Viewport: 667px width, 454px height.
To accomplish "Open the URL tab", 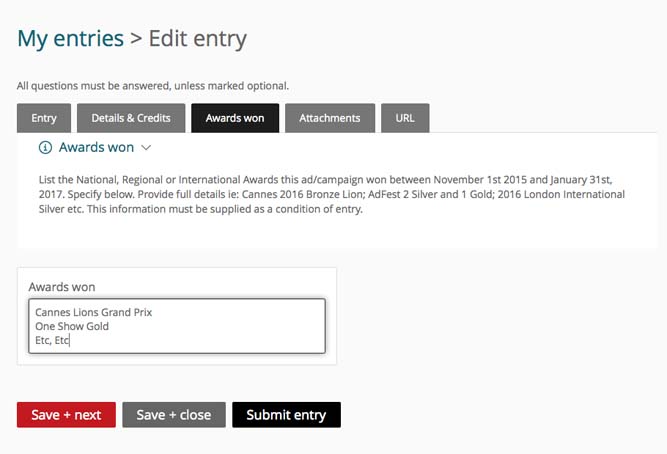I will coord(405,118).
